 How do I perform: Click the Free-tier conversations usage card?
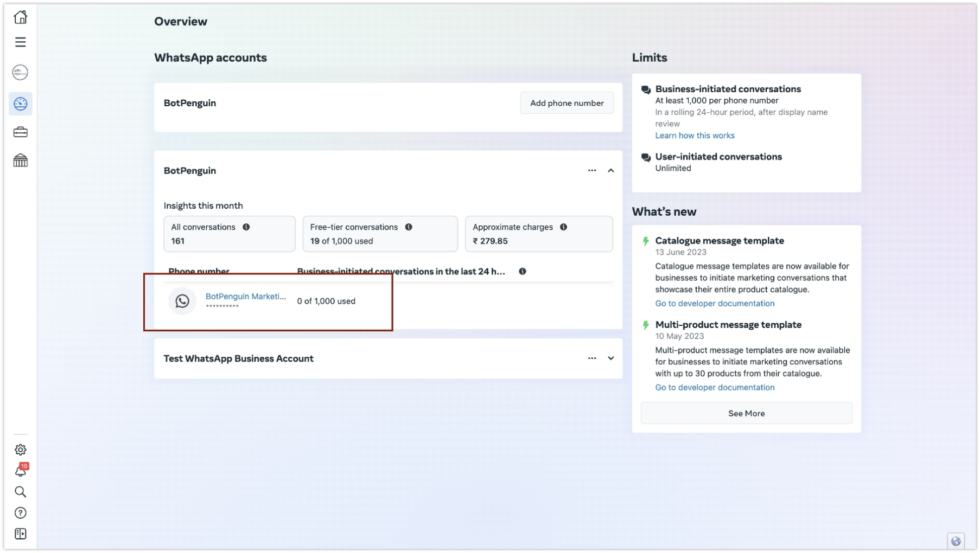pyautogui.click(x=380, y=234)
